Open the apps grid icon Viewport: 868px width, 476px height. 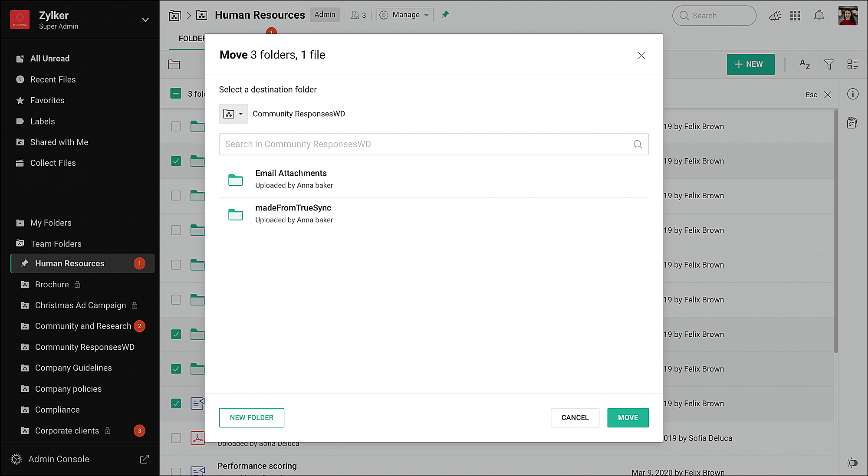click(x=795, y=16)
